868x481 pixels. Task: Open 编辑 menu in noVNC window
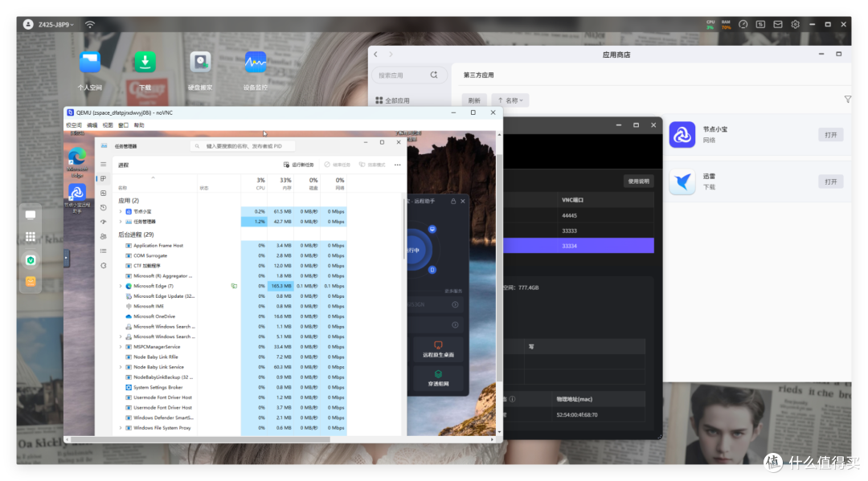[92, 125]
